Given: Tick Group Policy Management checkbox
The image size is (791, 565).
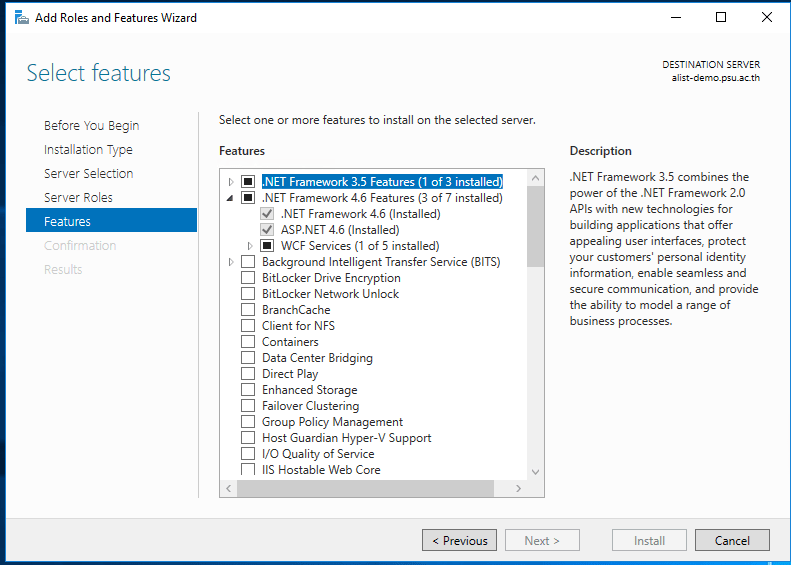Looking at the screenshot, I should click(248, 422).
